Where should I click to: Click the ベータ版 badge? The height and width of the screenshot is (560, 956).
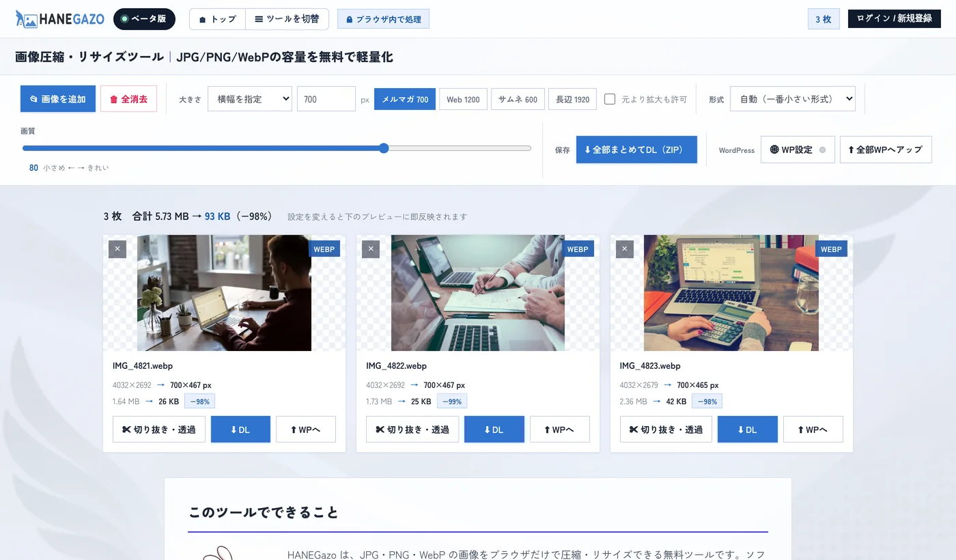144,19
